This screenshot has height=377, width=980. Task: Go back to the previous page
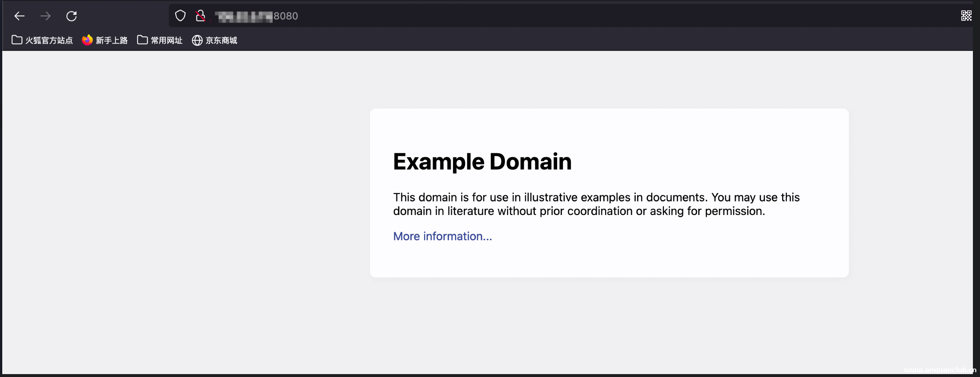click(x=19, y=16)
